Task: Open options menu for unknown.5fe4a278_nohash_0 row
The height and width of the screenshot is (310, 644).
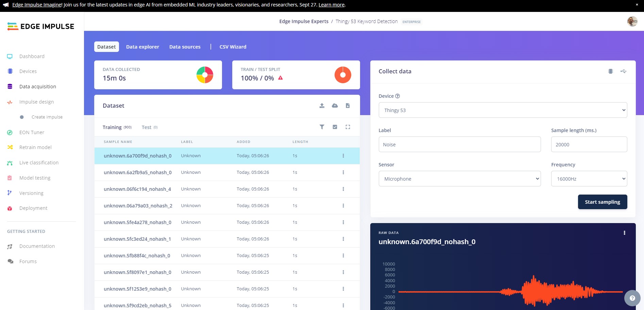Action: pyautogui.click(x=343, y=222)
